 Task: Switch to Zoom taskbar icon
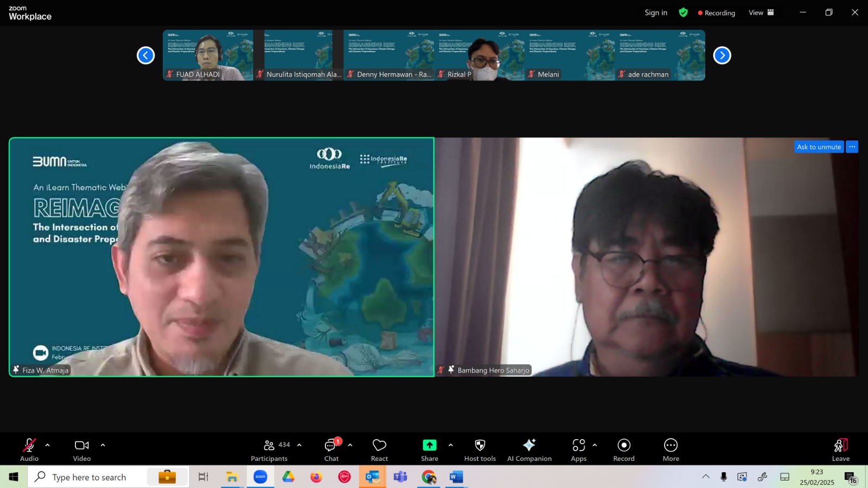click(260, 477)
